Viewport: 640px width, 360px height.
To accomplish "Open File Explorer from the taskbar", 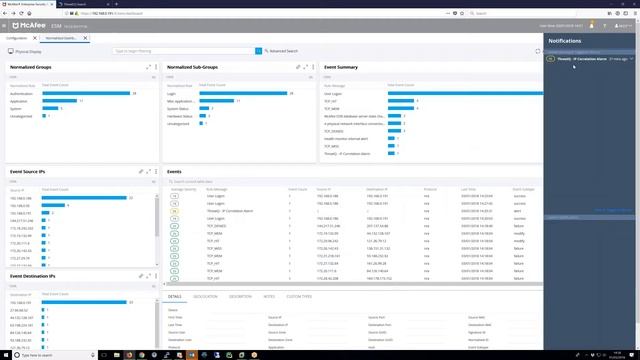I will click(116, 355).
